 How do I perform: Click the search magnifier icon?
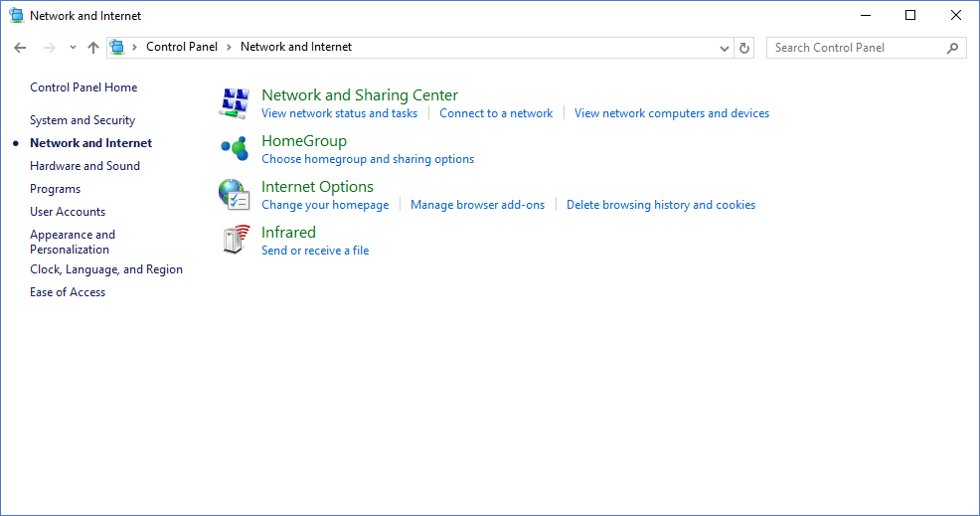coord(952,48)
